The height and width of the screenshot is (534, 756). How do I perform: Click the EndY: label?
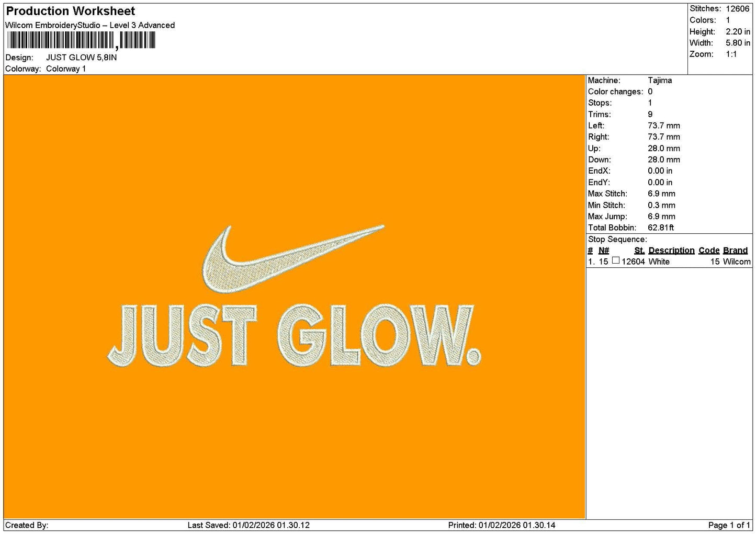[x=599, y=183]
